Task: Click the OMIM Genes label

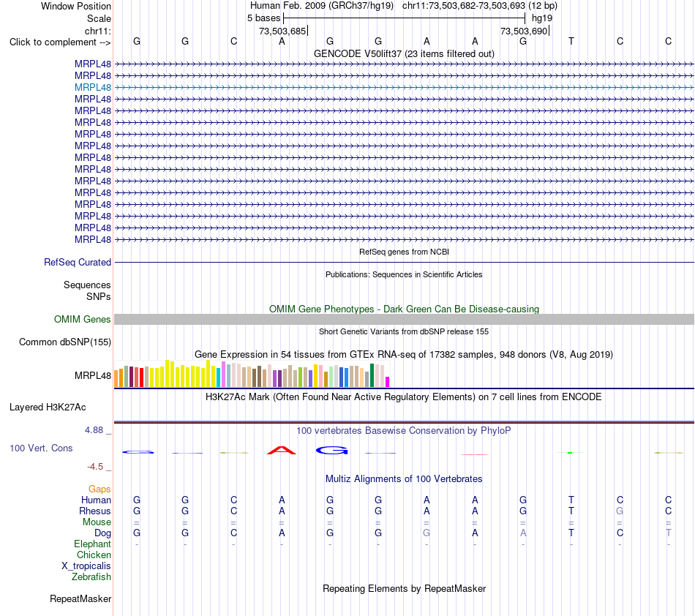Action: 82,319
